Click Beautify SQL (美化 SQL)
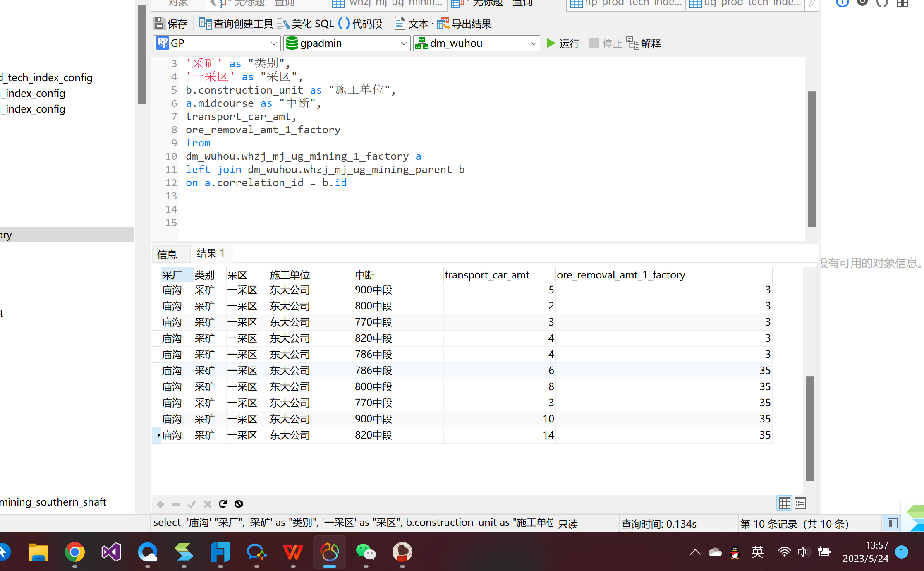 coord(305,24)
